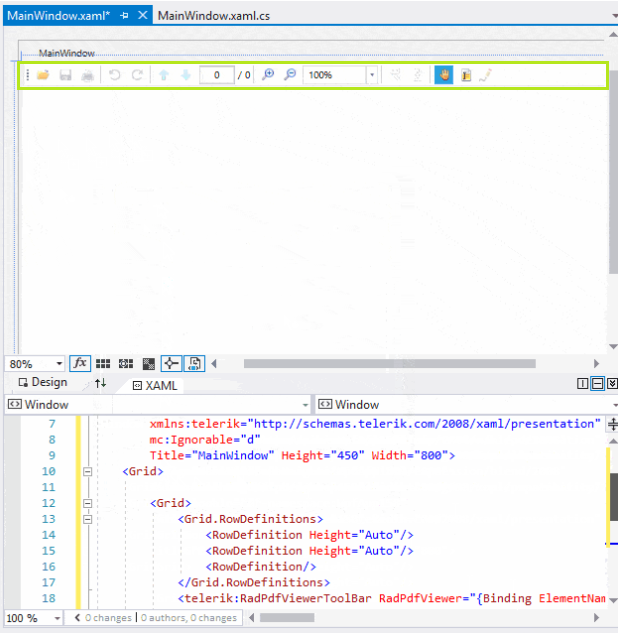This screenshot has width=618, height=634.
Task: Click the PDF page number field
Action: (x=216, y=75)
